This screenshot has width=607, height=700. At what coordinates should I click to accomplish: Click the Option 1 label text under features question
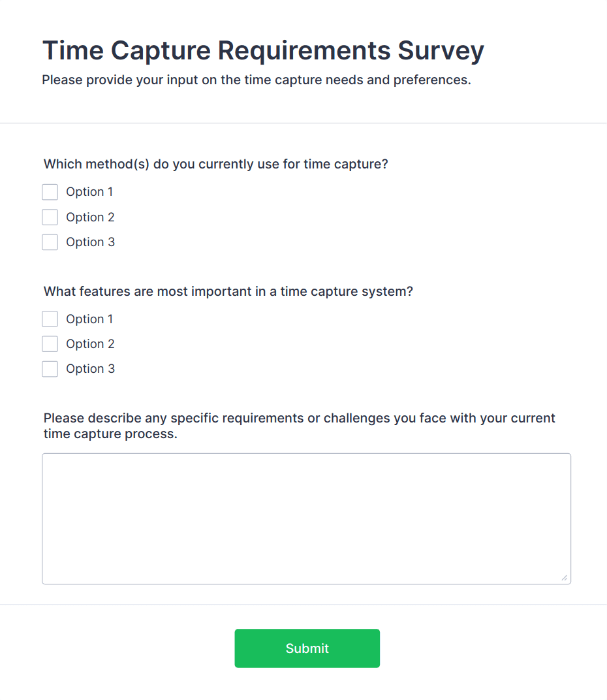click(89, 319)
